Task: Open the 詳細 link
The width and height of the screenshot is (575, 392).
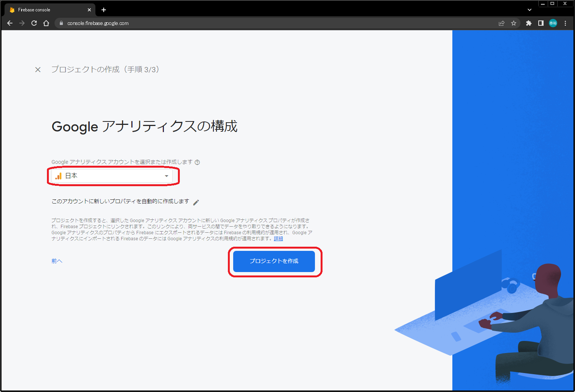Action: (278, 239)
